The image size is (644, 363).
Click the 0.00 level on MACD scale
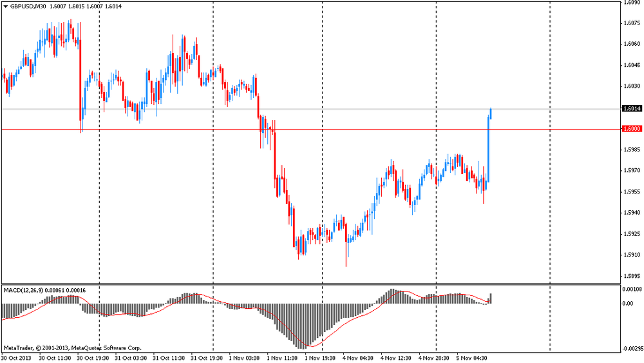tap(627, 303)
